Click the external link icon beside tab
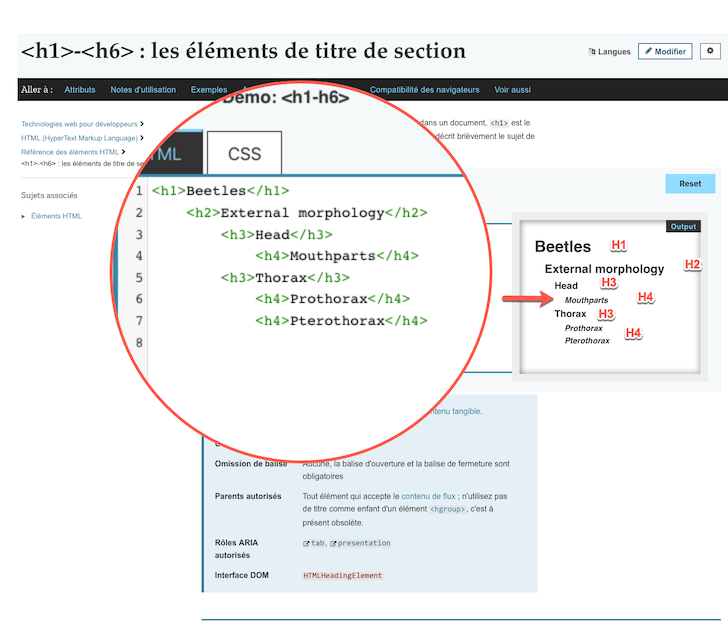Image resolution: width=728 pixels, height=625 pixels. pyautogui.click(x=307, y=543)
